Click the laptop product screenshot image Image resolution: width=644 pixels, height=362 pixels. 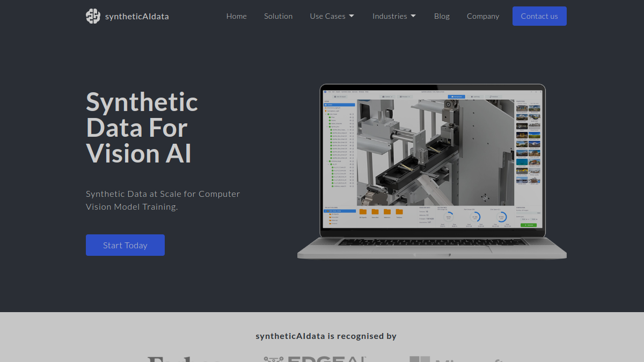pyautogui.click(x=432, y=172)
